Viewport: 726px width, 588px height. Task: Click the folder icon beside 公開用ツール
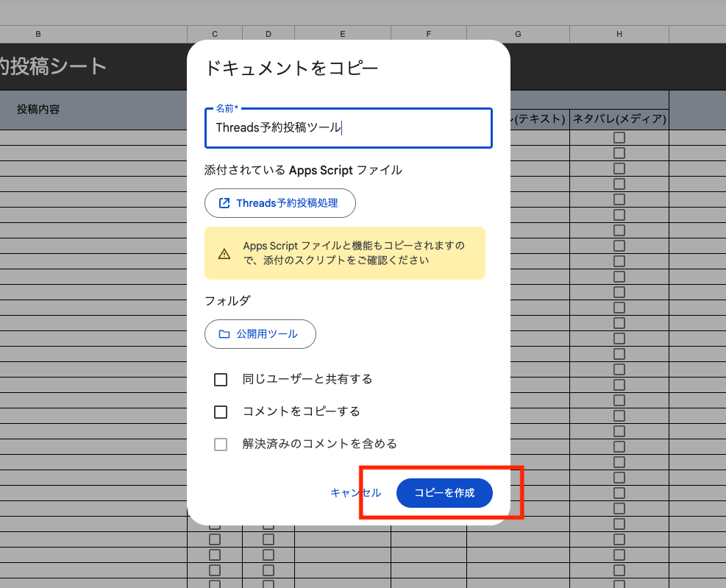coord(224,334)
